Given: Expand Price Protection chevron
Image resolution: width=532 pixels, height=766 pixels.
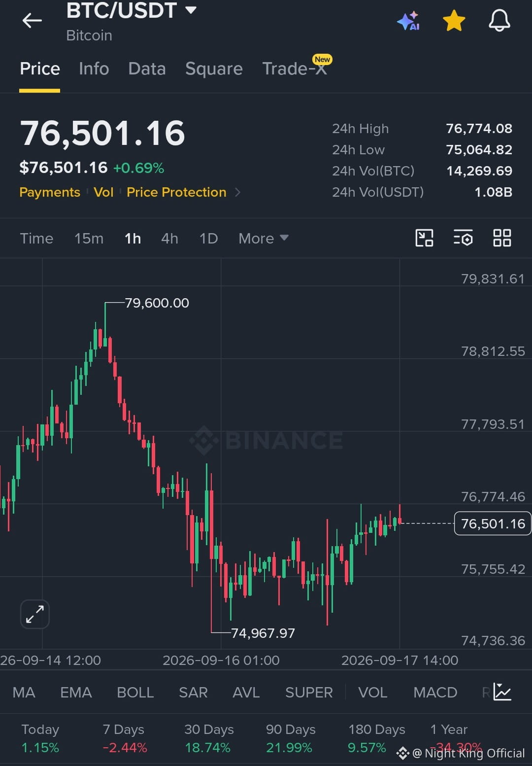Looking at the screenshot, I should pos(238,192).
